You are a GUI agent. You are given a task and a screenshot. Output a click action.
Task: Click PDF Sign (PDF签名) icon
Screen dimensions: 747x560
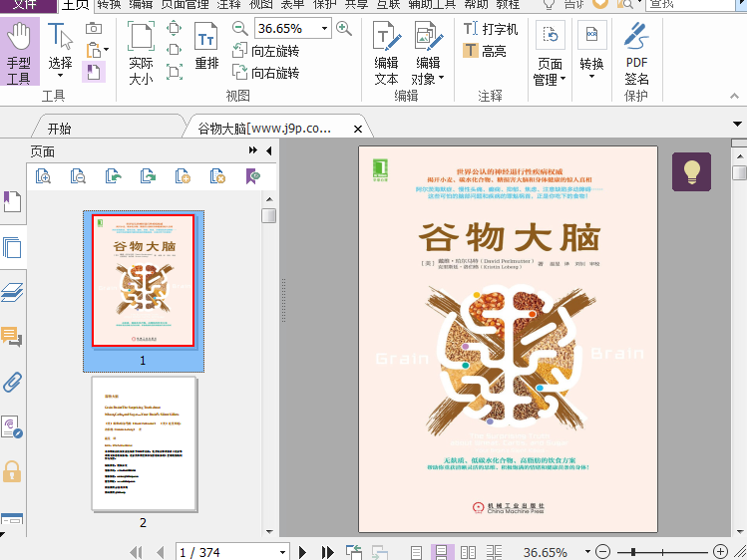coord(636,54)
